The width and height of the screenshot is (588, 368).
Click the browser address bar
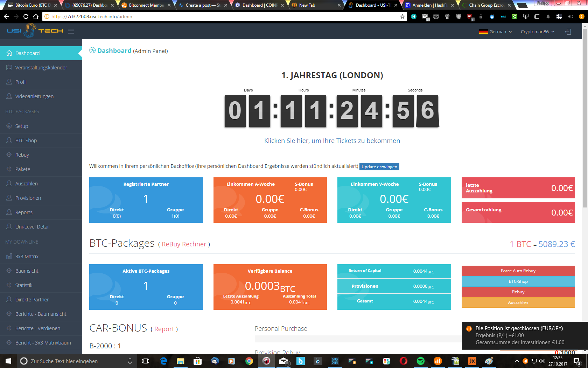224,16
